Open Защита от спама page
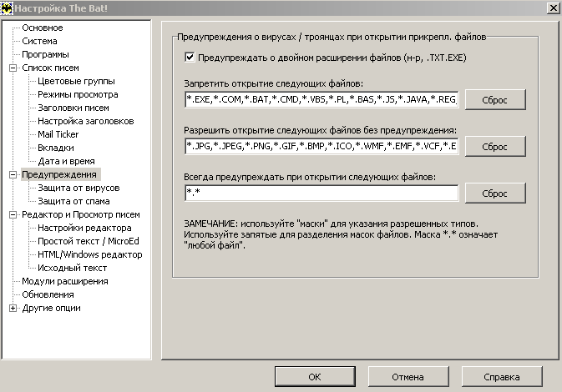The height and width of the screenshot is (392, 562). point(73,201)
